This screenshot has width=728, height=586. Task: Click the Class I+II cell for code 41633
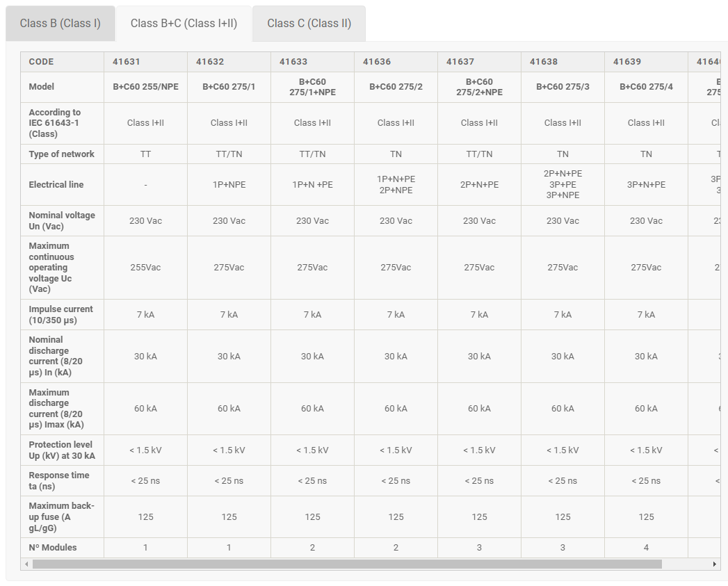(x=312, y=123)
